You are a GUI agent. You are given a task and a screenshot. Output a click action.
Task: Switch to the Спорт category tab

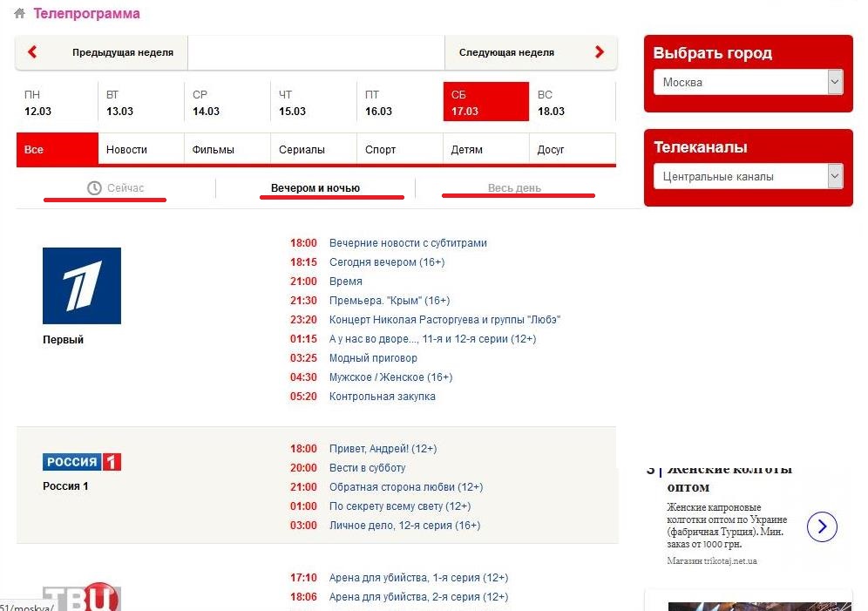pyautogui.click(x=381, y=150)
